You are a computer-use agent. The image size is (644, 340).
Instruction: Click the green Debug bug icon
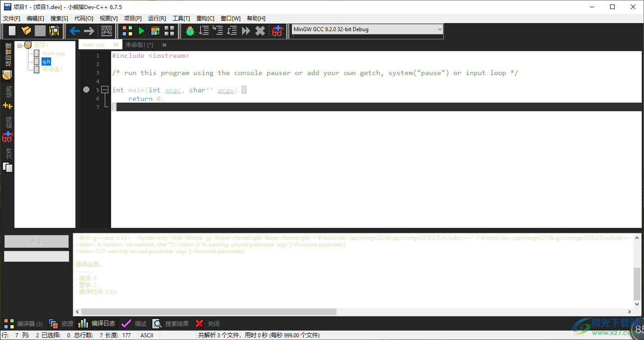pos(190,31)
